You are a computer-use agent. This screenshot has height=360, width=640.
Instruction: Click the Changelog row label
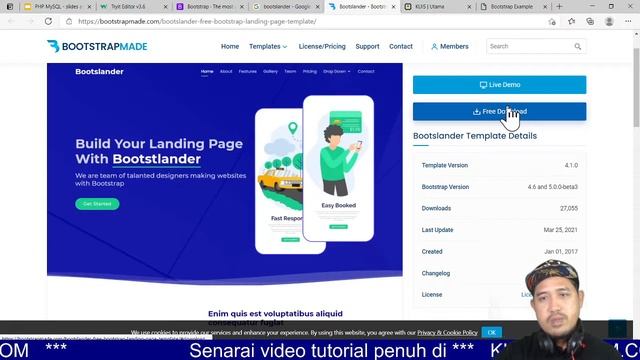coord(436,273)
